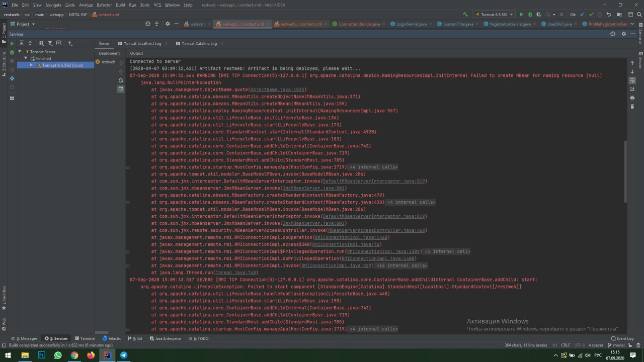The height and width of the screenshot is (362, 644).
Task: Hide the Services panel with minimize dash
Action: 633,34
